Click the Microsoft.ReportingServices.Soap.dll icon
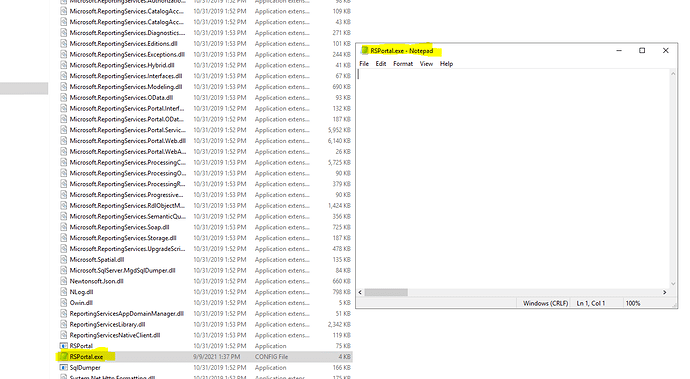 point(64,227)
